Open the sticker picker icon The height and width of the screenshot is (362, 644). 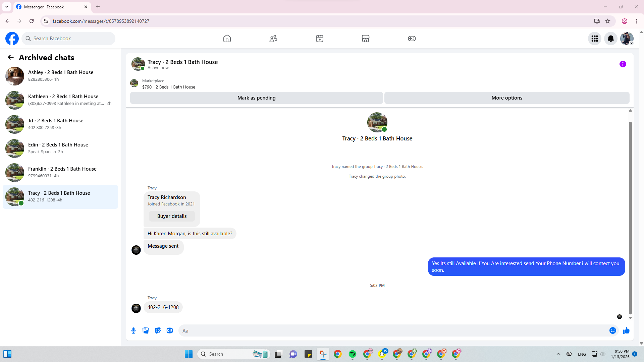[158, 330]
